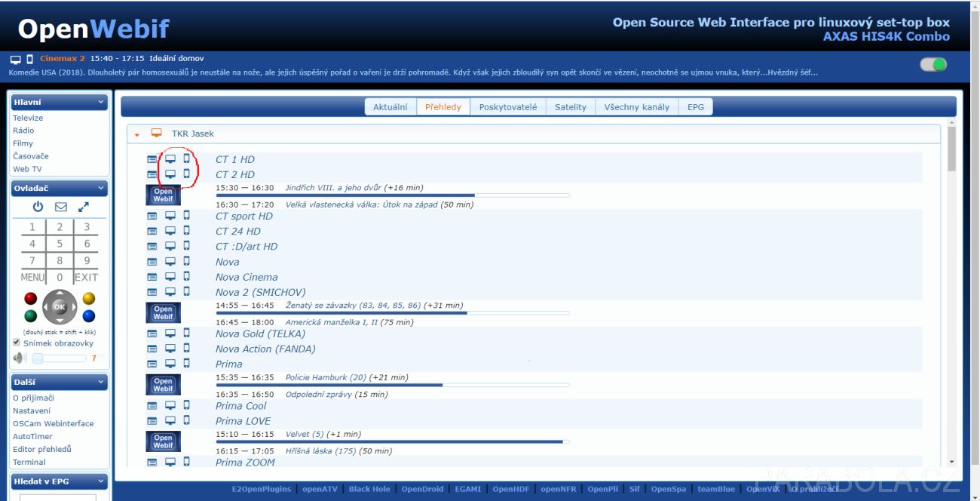Viewport: 980px width, 501px height.
Task: Click the monitor icon for Prima LOVE
Action: [x=170, y=421]
